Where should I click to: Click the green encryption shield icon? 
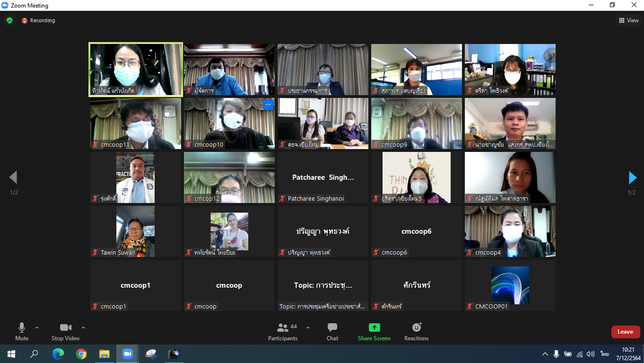pos(10,20)
